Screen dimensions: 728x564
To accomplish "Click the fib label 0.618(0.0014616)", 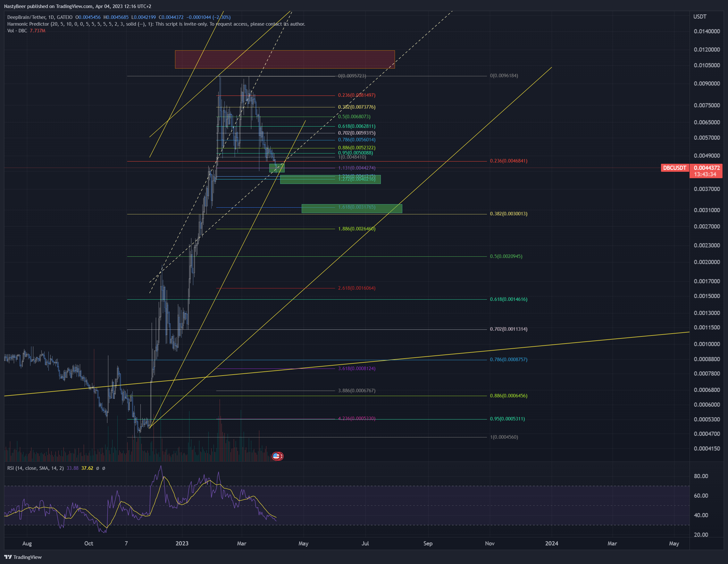I will [x=508, y=300].
